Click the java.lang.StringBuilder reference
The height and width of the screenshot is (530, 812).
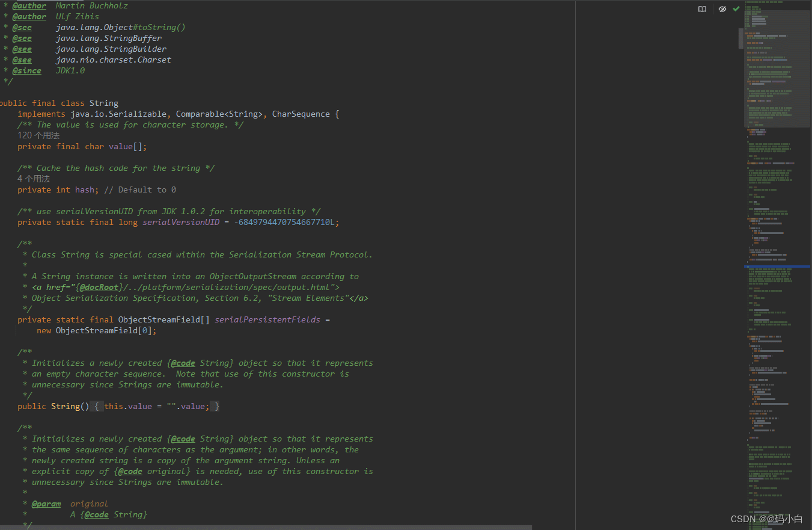point(111,49)
